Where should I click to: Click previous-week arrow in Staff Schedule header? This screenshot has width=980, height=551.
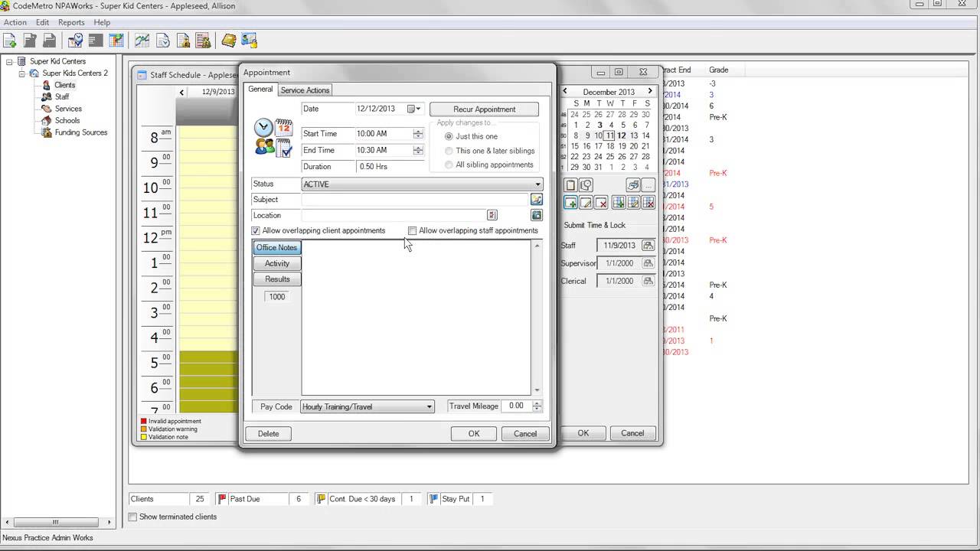pos(181,92)
